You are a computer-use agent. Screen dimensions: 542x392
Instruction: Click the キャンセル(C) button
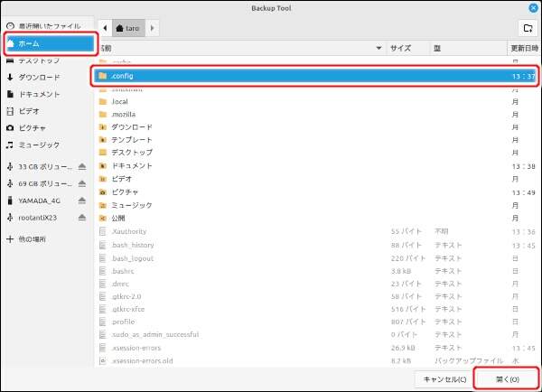pos(444,379)
